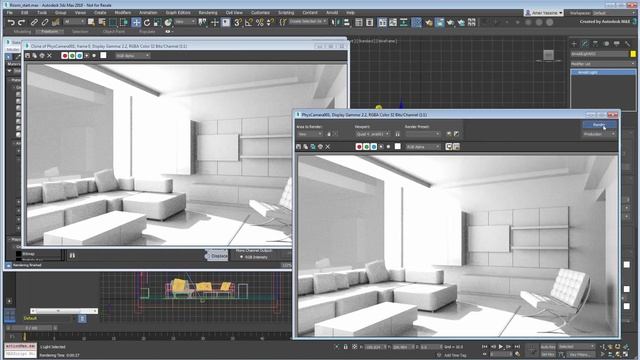Screen dimensions: 640x360
Task: Toggle monochrome display in front render window
Action: (x=388, y=147)
